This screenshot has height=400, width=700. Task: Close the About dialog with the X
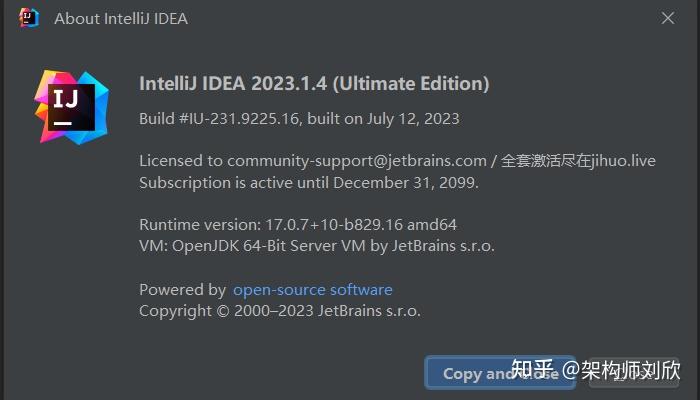pyautogui.click(x=668, y=18)
